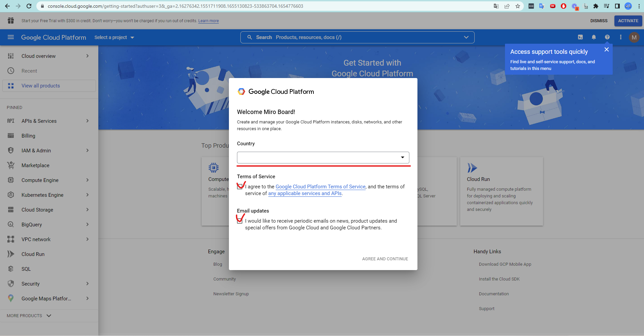Dismiss the free trial banner

599,21
